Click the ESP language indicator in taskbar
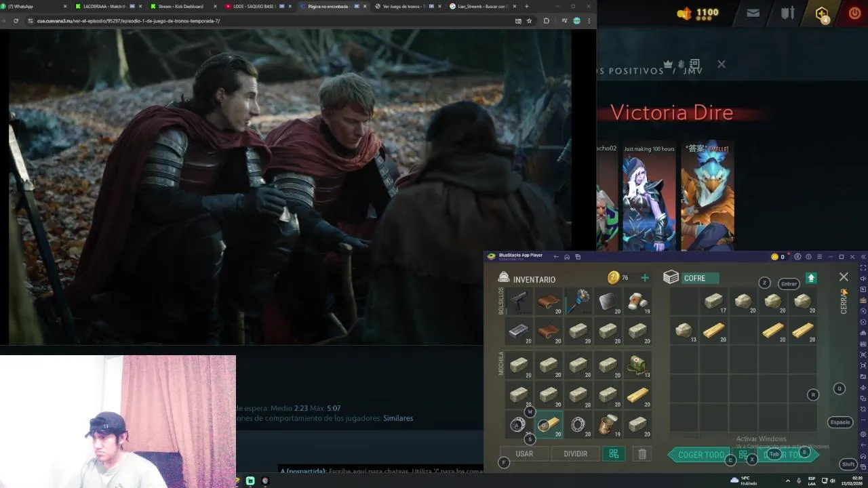This screenshot has width=868, height=488. pyautogui.click(x=812, y=481)
